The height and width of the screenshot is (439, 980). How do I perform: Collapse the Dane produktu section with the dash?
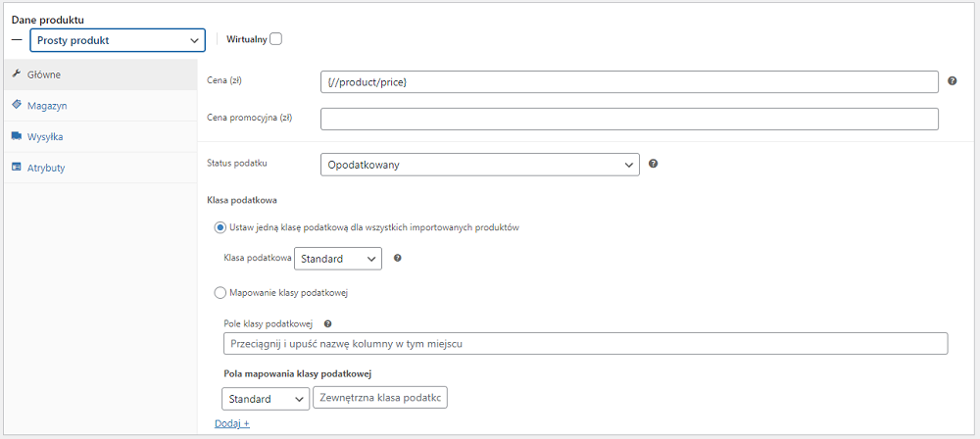17,39
